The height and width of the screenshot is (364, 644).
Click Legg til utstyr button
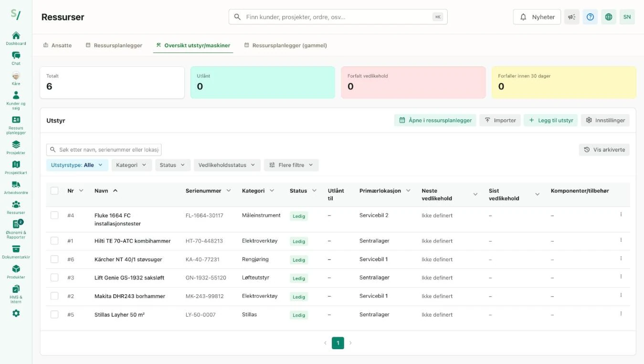[550, 120]
